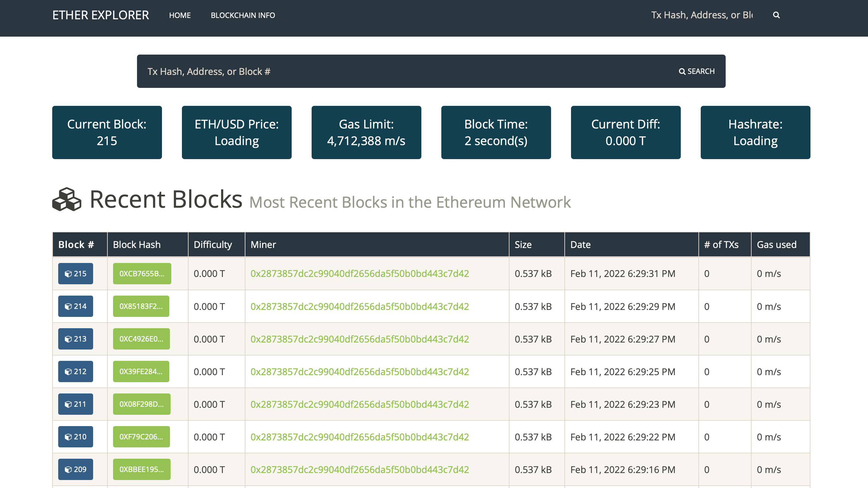
Task: Click block hash 0X39FE284... badge
Action: [x=141, y=371]
